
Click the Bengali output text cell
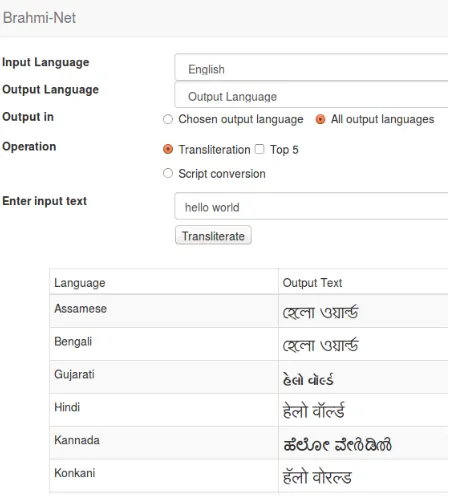(x=363, y=344)
